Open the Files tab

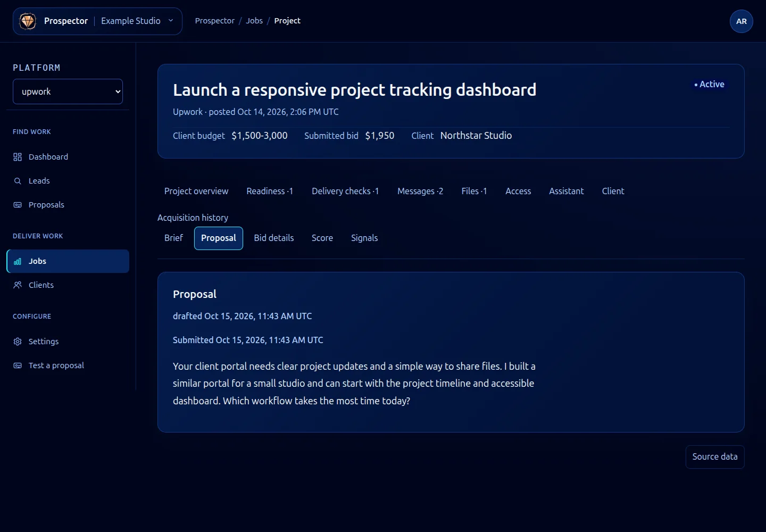(x=474, y=191)
